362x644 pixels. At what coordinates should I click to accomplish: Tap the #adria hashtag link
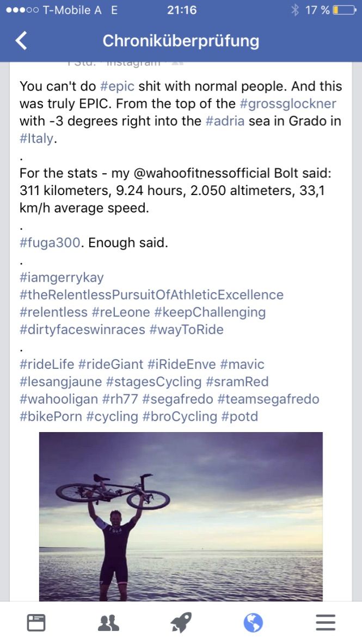pos(225,121)
